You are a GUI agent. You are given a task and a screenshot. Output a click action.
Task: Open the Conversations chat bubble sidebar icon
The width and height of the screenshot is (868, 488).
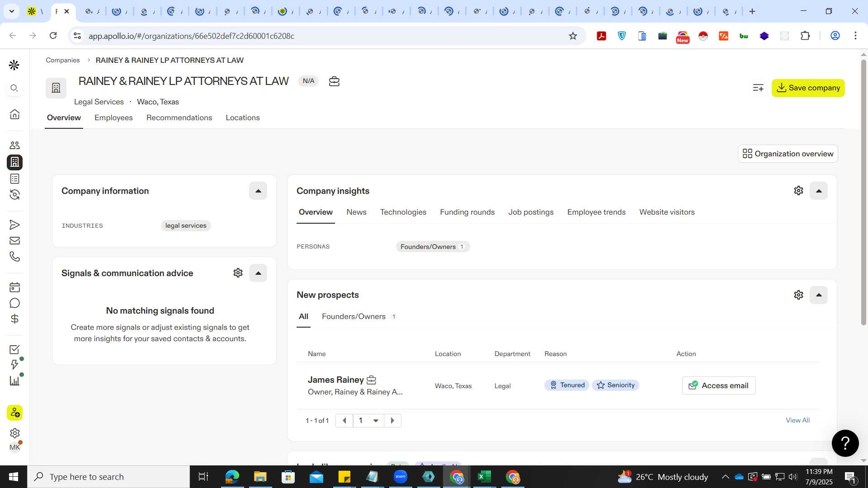click(14, 303)
